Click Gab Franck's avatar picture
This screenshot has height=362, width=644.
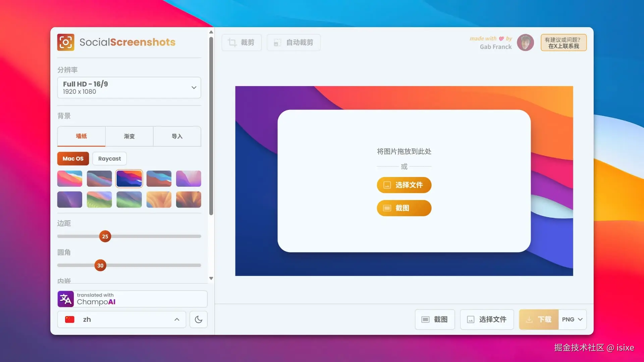click(525, 43)
